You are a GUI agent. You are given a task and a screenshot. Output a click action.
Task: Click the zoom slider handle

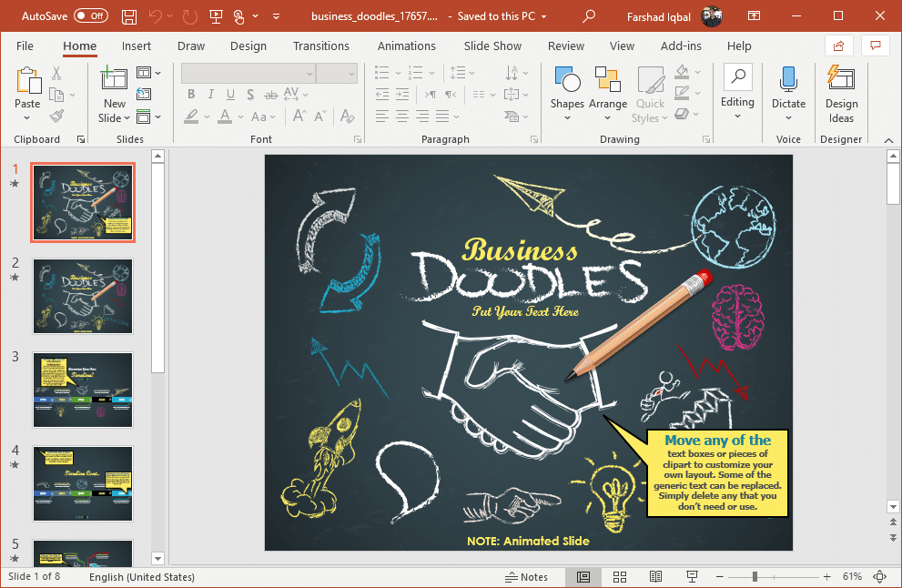pos(755,577)
